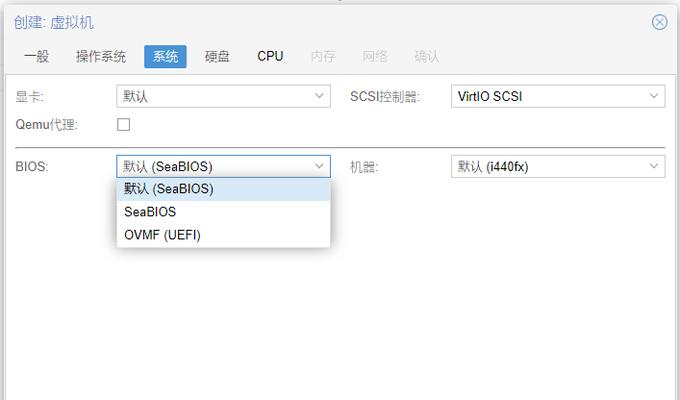This screenshot has width=680, height=400.
Task: Switch to the CPU tab
Action: [270, 56]
